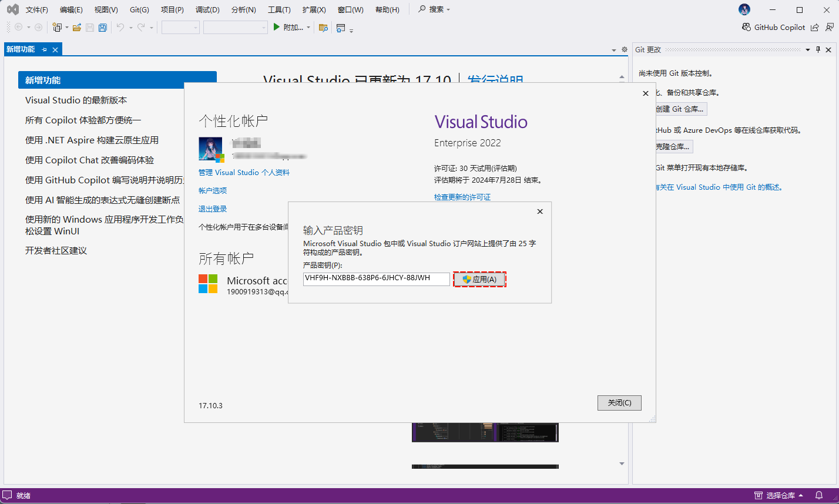Select the Save All icon in the toolbar
Screen dimensions: 839x504
click(103, 27)
